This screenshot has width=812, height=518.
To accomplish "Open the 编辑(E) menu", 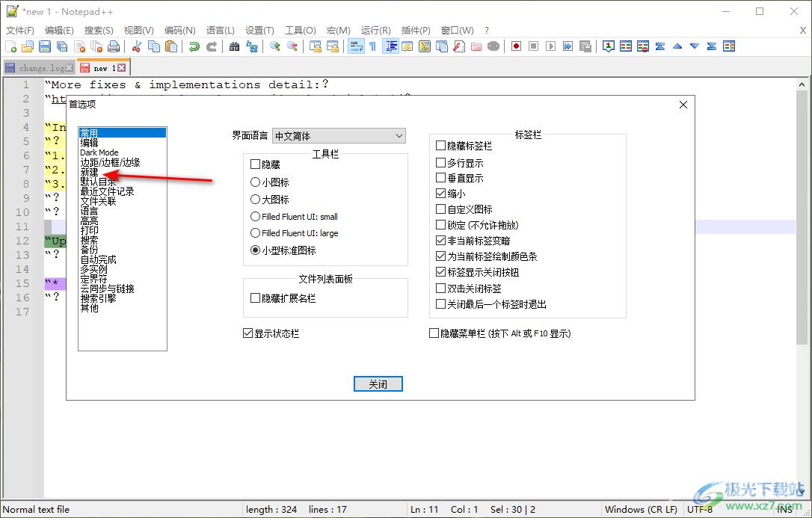I will coord(59,31).
